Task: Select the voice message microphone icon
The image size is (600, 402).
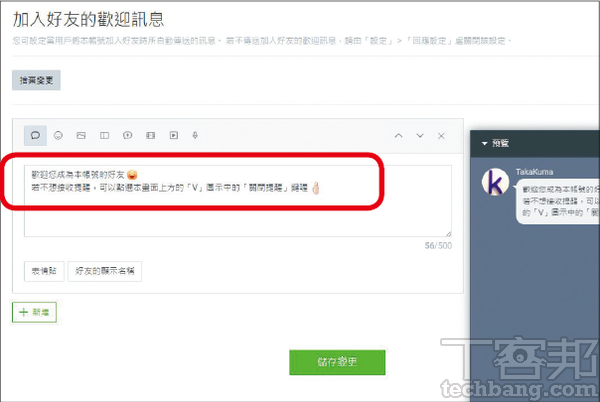Action: (195, 135)
